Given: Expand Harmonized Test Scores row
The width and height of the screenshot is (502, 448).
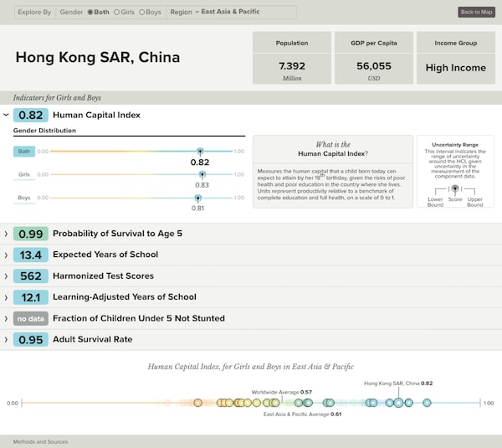Looking at the screenshot, I should (x=6, y=276).
